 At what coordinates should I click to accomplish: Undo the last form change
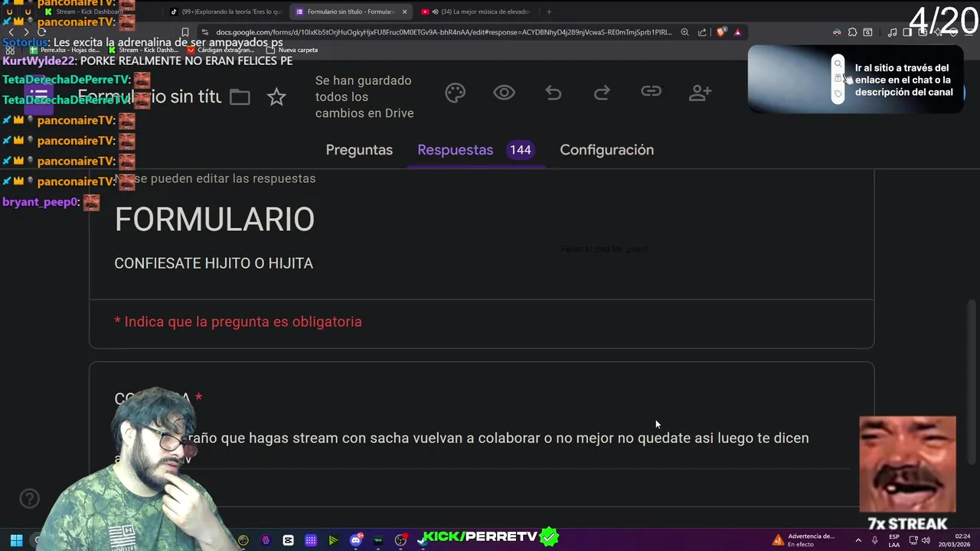pos(554,93)
